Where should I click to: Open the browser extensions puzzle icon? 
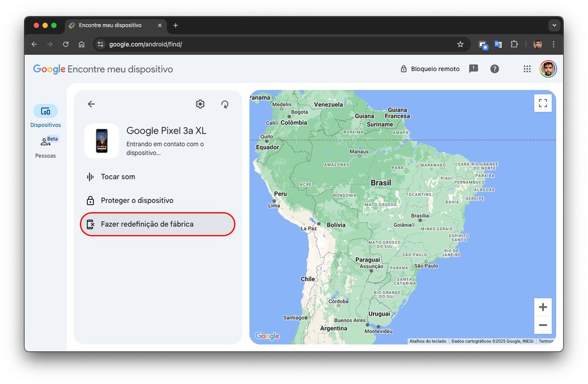point(514,44)
